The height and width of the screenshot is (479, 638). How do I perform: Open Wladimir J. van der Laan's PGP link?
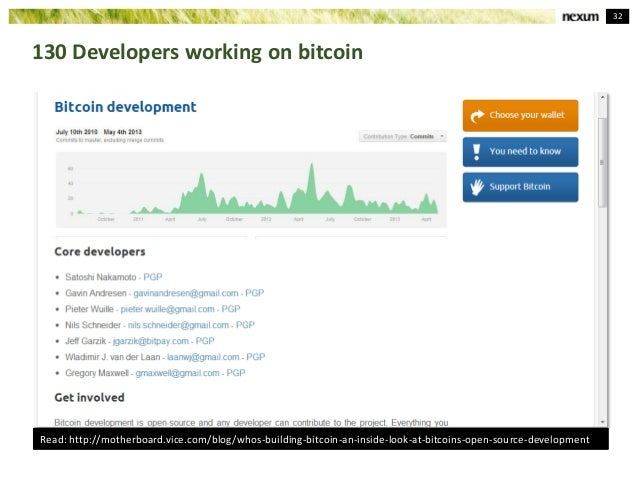pos(256,357)
